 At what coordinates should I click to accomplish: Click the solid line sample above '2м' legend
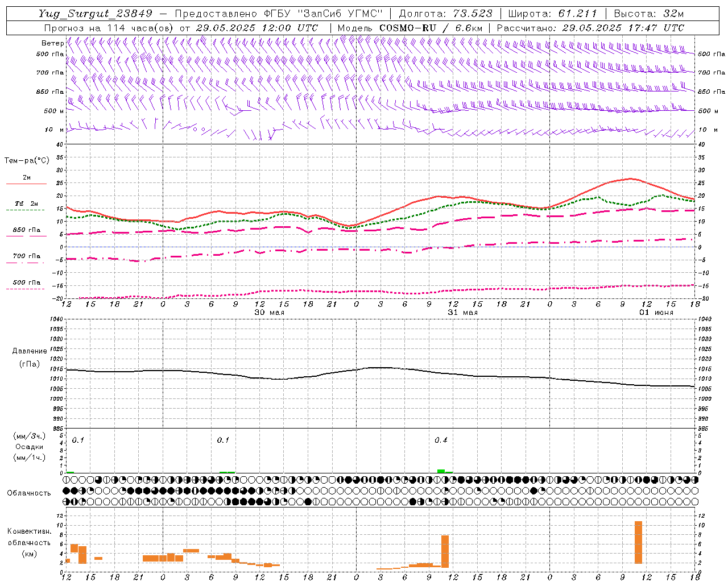(x=26, y=184)
